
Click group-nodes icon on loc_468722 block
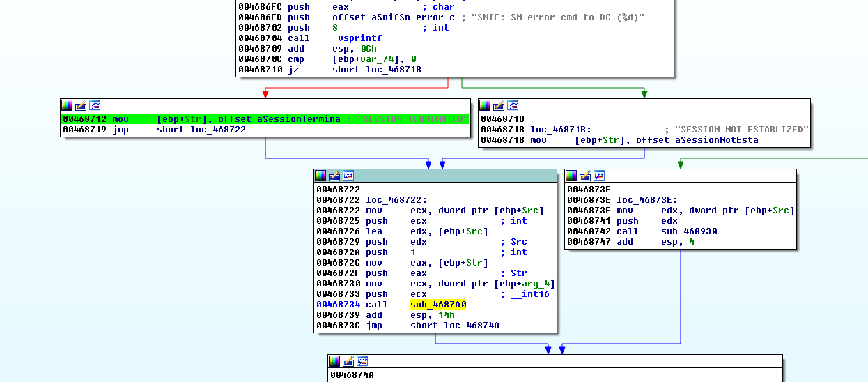point(348,176)
